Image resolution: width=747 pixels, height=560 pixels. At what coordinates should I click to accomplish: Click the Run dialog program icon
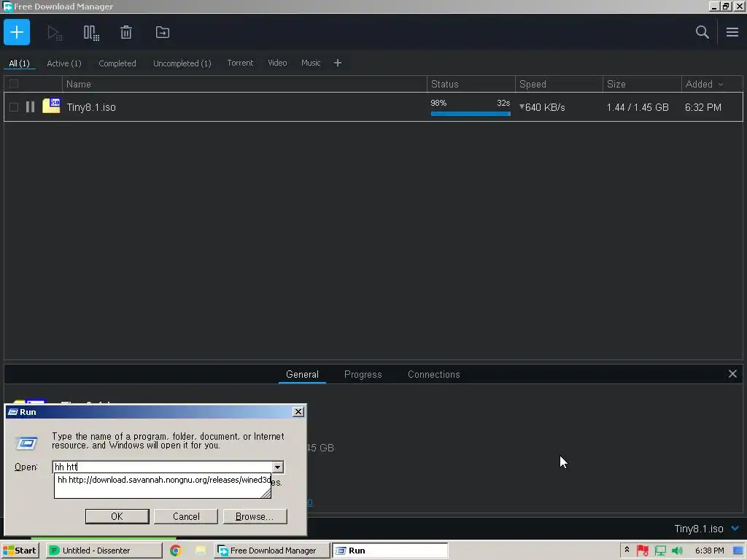[x=27, y=443]
